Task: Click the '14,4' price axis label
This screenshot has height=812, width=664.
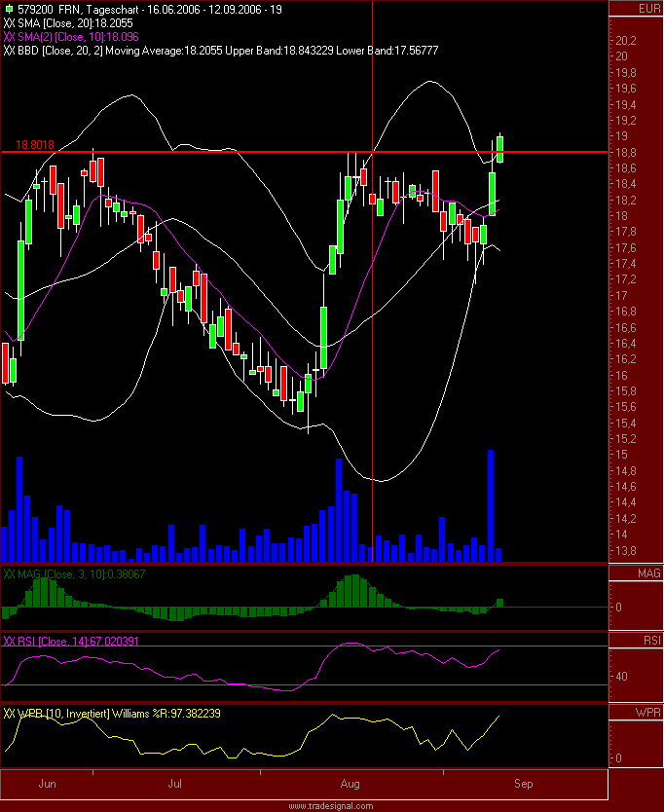Action: [626, 502]
